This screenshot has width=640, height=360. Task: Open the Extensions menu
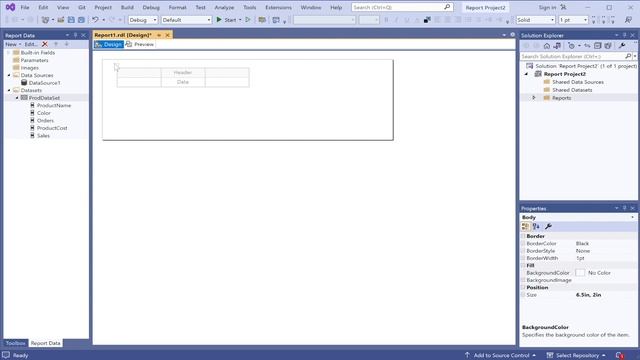click(278, 7)
